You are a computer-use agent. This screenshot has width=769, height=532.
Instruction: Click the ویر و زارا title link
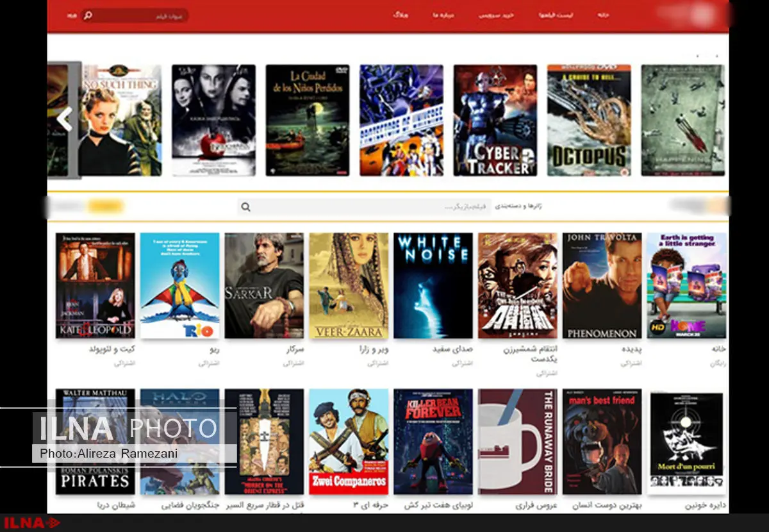coord(374,350)
